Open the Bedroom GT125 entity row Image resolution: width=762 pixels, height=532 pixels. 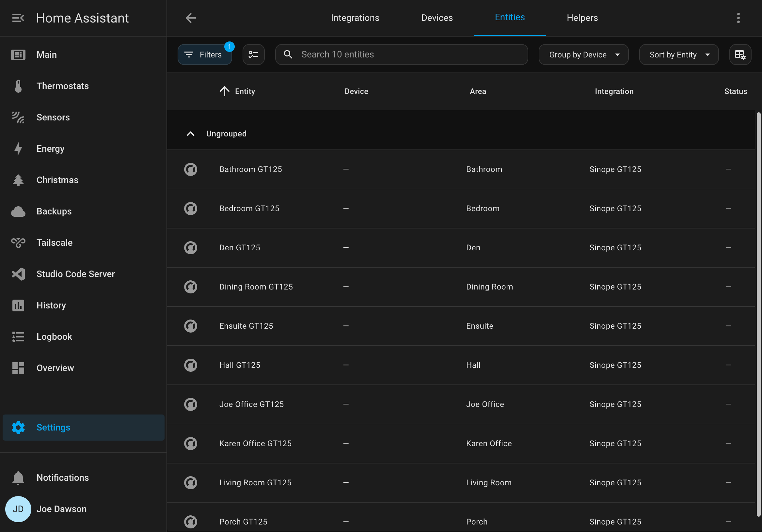point(461,209)
